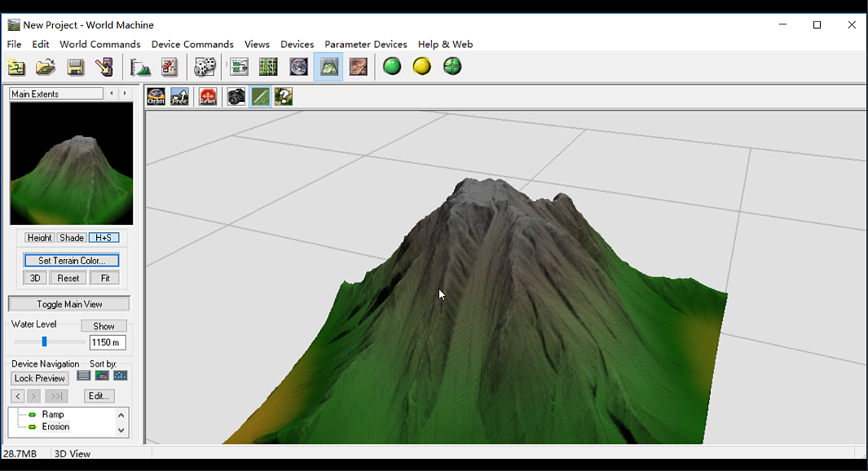
Task: Click Toggle Main View button
Action: pos(69,304)
